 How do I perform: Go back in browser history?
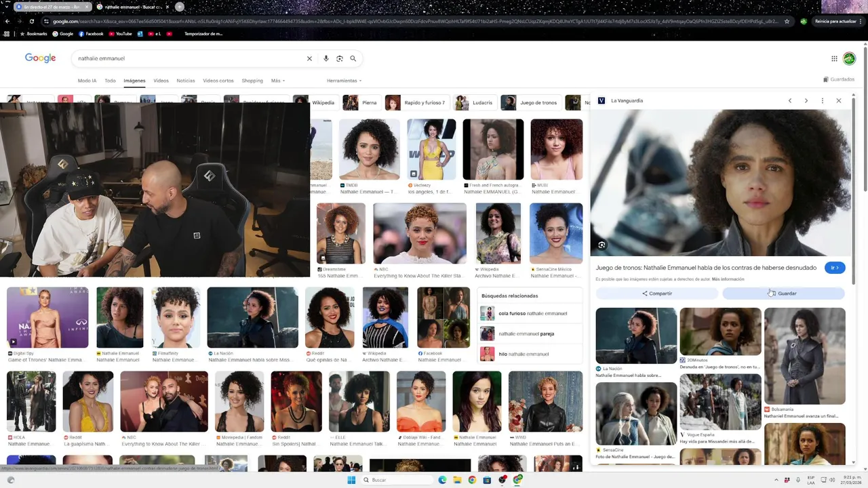click(x=7, y=21)
